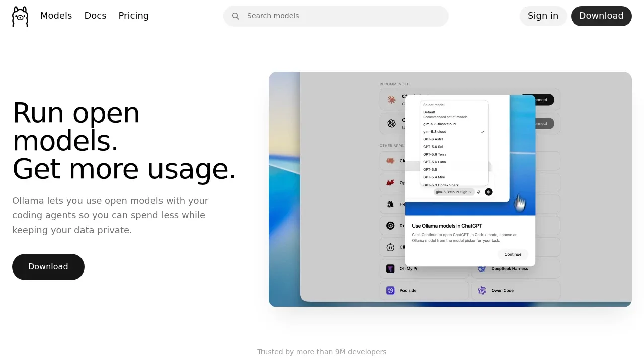Open the DeepSeek Harness app card
644x362 pixels.
point(516,269)
